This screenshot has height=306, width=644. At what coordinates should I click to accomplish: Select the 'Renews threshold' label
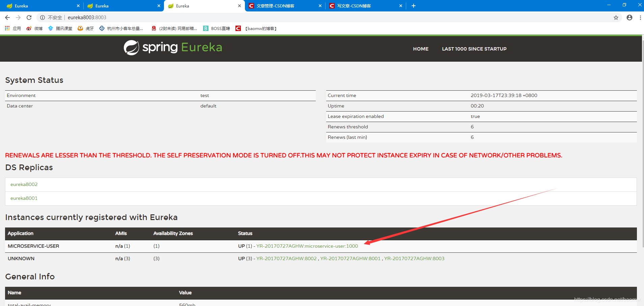(x=348, y=127)
